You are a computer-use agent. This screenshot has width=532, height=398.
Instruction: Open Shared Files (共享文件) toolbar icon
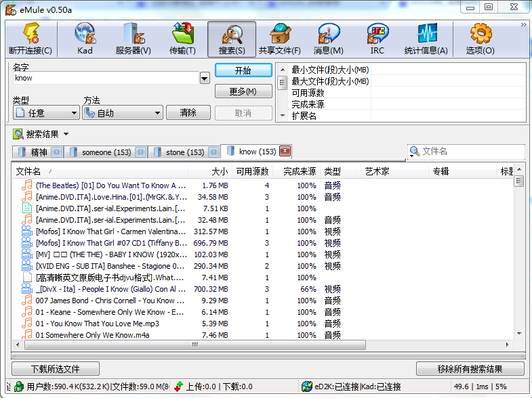(280, 39)
